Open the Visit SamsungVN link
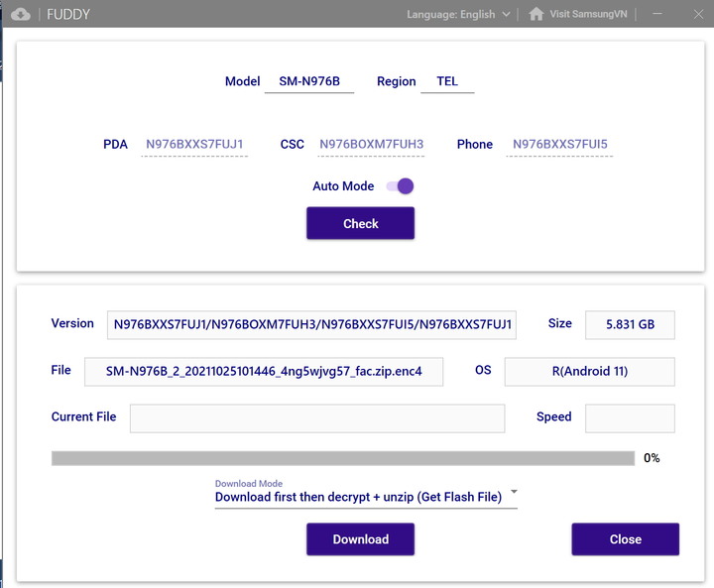This screenshot has width=714, height=588. (588, 14)
